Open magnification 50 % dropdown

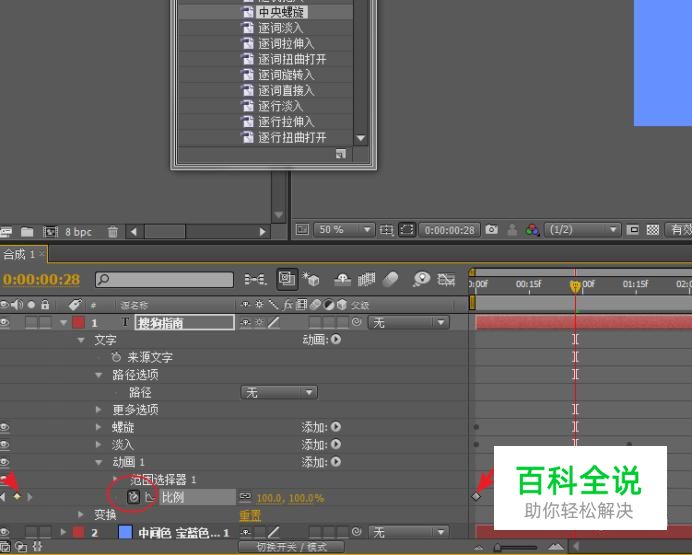pos(344,230)
